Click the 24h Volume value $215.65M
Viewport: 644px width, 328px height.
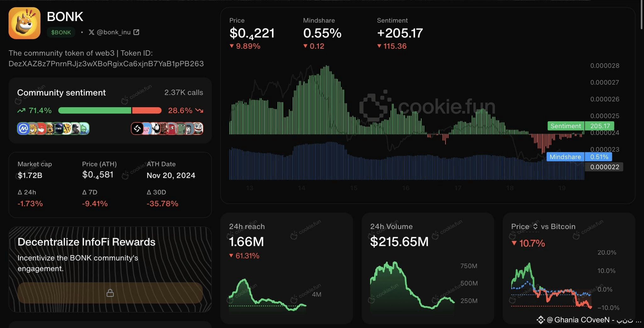click(399, 242)
